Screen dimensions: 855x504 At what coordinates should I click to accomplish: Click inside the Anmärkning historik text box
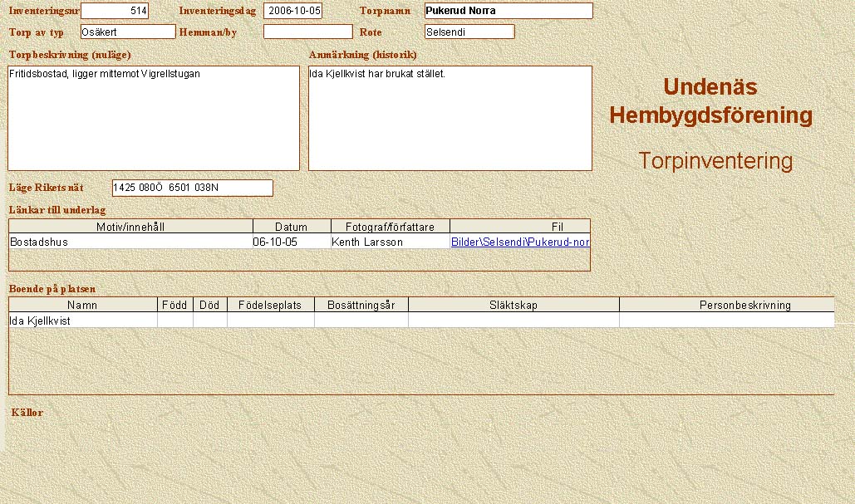pos(450,119)
